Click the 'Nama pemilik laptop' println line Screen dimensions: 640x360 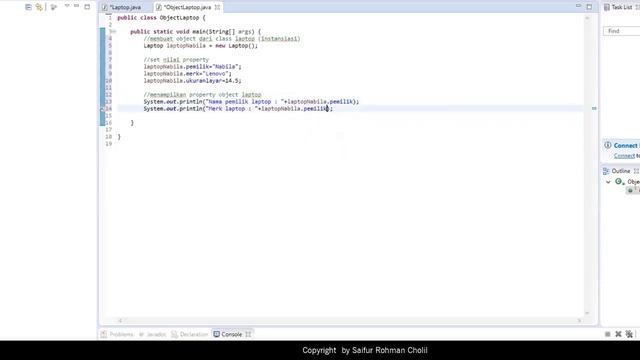251,102
